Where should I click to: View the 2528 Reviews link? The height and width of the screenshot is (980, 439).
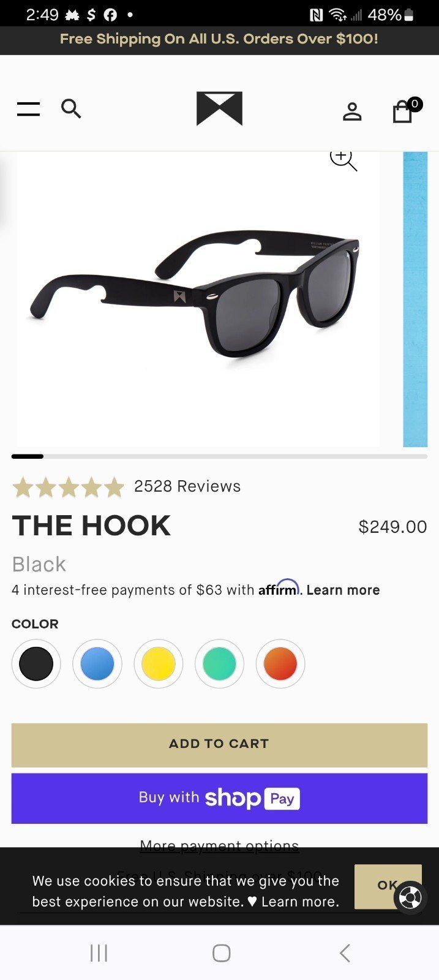tap(187, 486)
